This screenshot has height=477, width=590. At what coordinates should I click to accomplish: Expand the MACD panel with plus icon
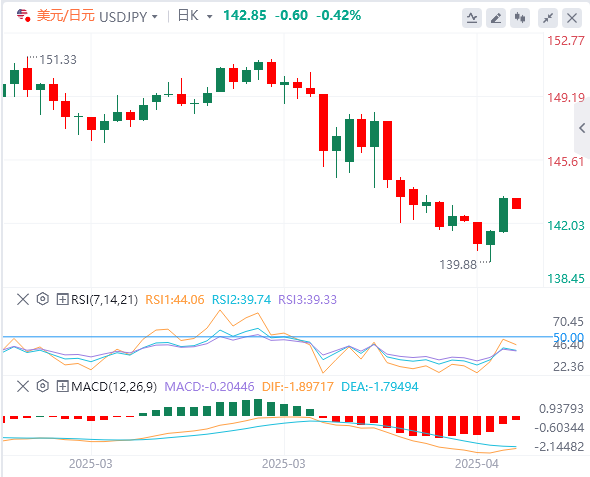click(62, 386)
